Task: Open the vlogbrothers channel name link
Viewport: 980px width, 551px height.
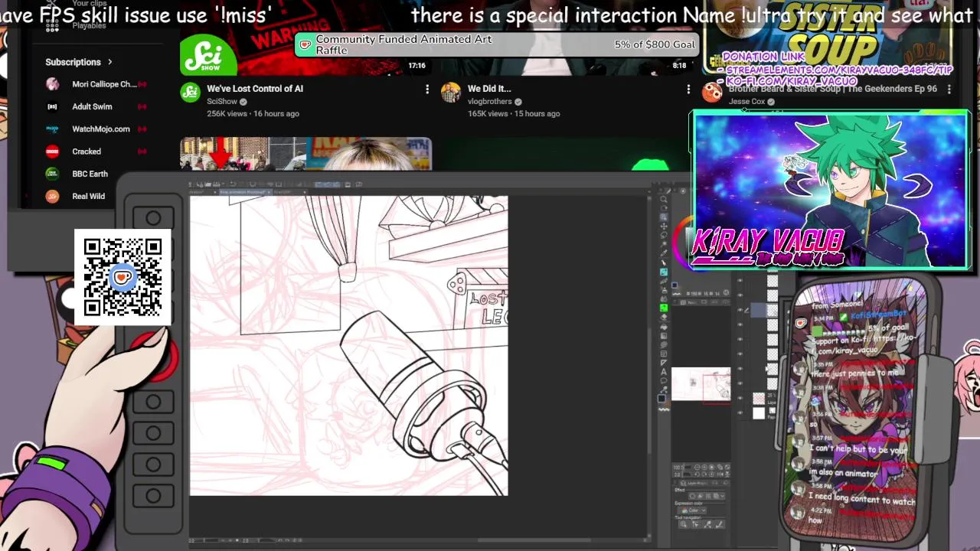Action: click(x=490, y=102)
